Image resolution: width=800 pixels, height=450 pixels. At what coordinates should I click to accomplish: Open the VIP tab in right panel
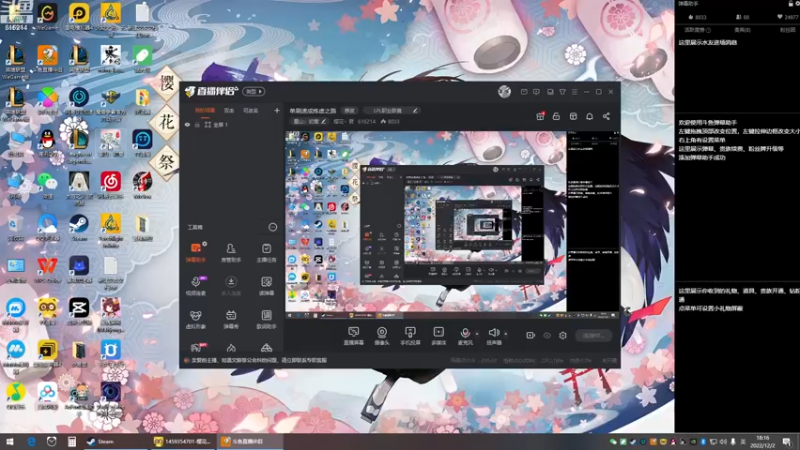pyautogui.click(x=742, y=30)
